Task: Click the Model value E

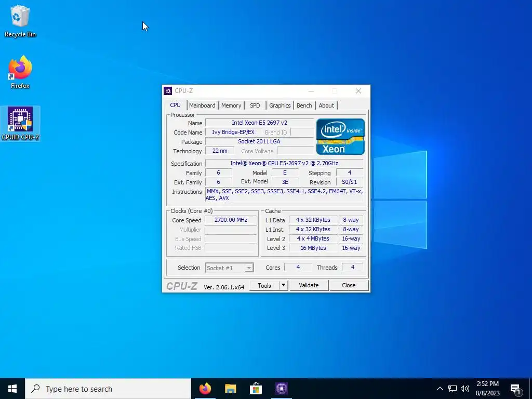Action: coord(285,172)
